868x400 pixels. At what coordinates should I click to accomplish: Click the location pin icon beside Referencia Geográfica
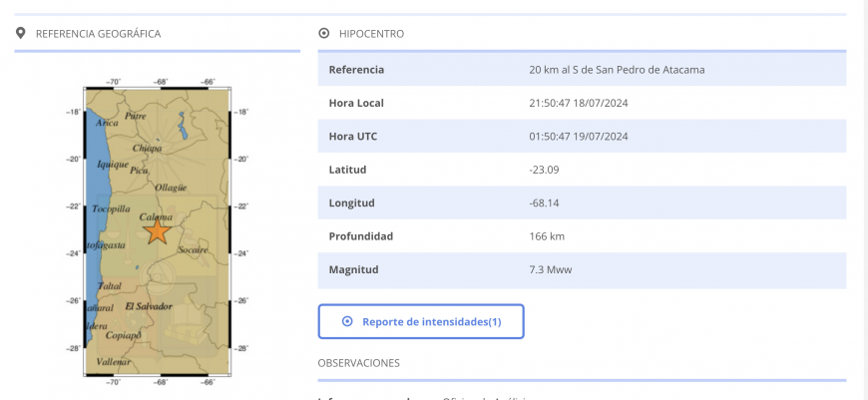(x=20, y=34)
